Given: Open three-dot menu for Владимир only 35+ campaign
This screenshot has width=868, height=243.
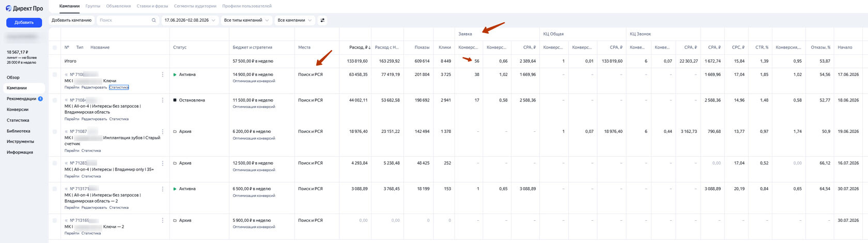Looking at the screenshot, I should 163,163.
